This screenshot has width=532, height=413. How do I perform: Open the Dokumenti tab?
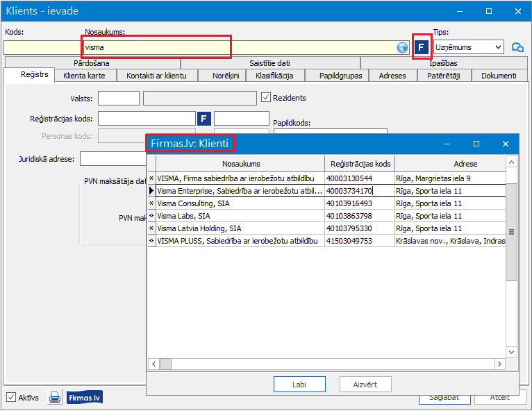499,76
